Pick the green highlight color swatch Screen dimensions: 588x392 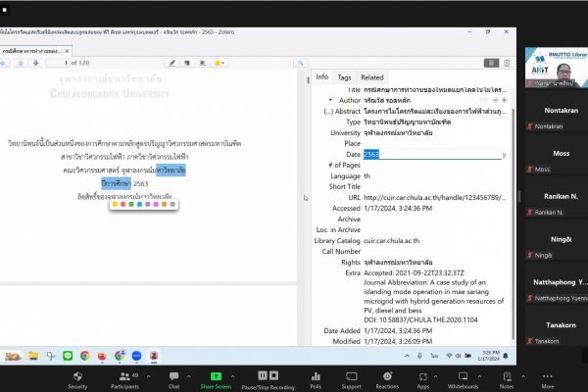[131, 205]
